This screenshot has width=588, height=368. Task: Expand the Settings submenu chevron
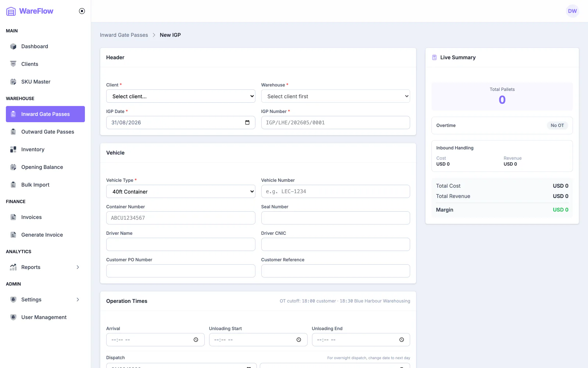coord(78,300)
